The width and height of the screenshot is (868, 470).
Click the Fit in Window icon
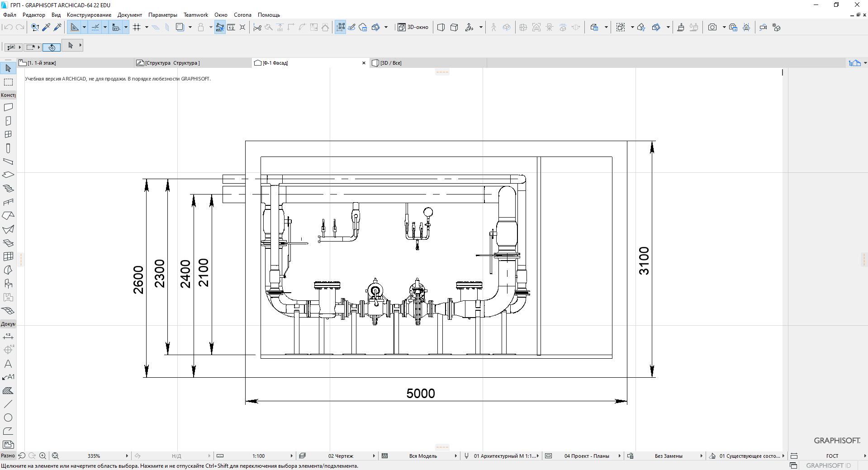coord(55,456)
